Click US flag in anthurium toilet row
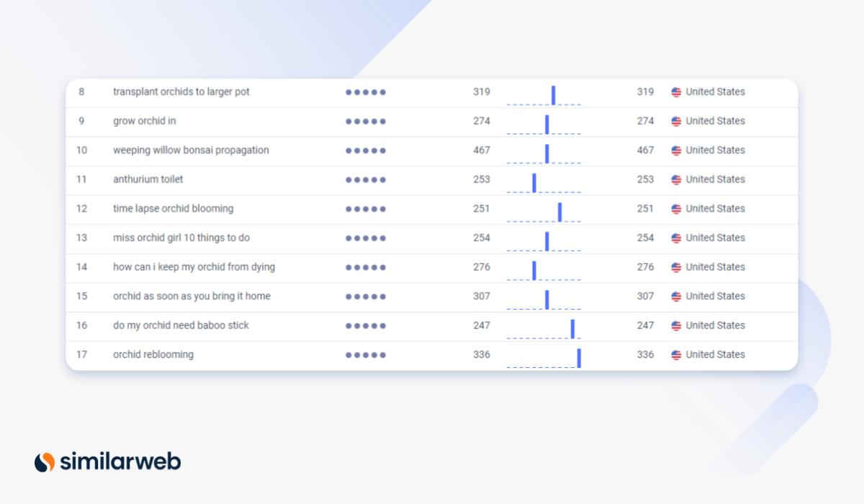The image size is (864, 504). click(676, 180)
